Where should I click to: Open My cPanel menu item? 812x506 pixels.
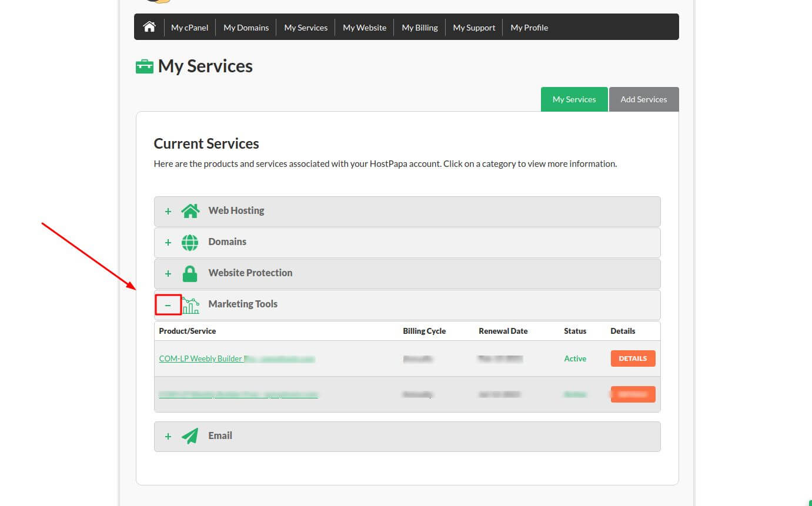pos(189,28)
